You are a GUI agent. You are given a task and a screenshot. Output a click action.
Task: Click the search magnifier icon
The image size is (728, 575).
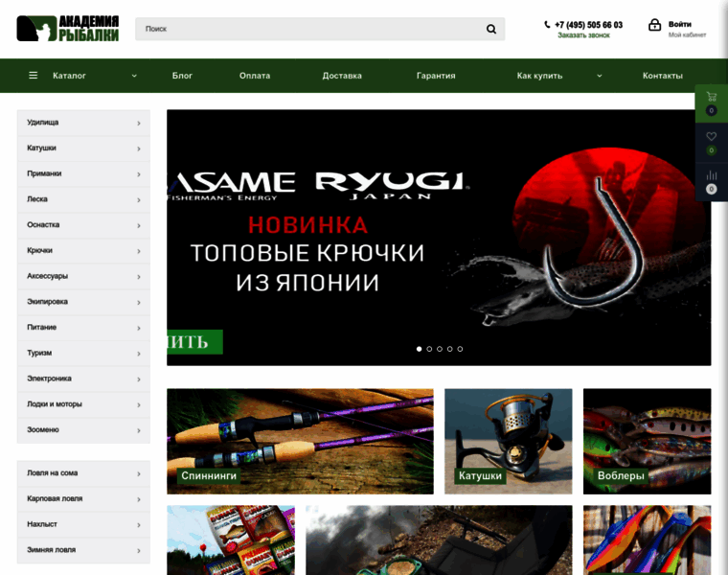[x=490, y=29]
